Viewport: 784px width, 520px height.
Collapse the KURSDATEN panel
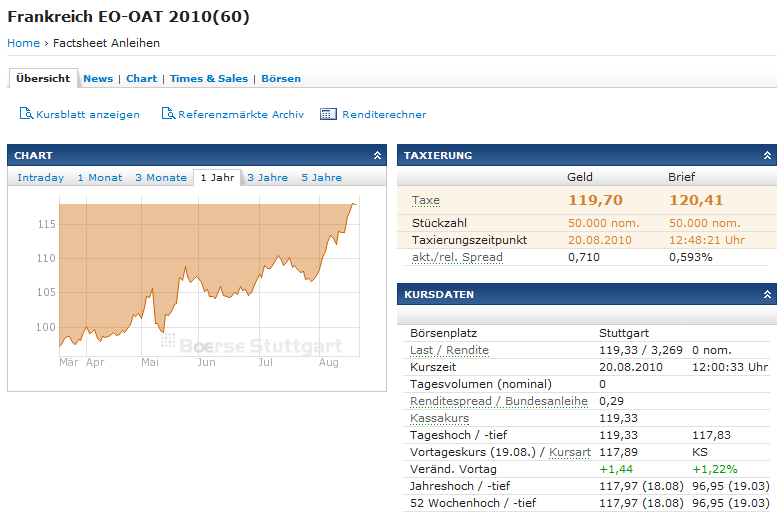click(x=767, y=295)
